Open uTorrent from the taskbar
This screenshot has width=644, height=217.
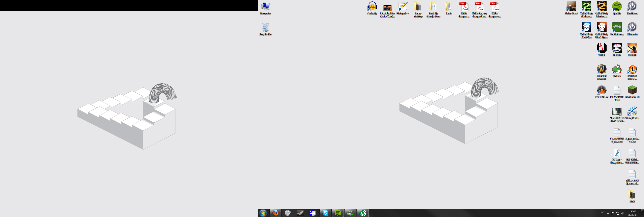click(x=363, y=213)
